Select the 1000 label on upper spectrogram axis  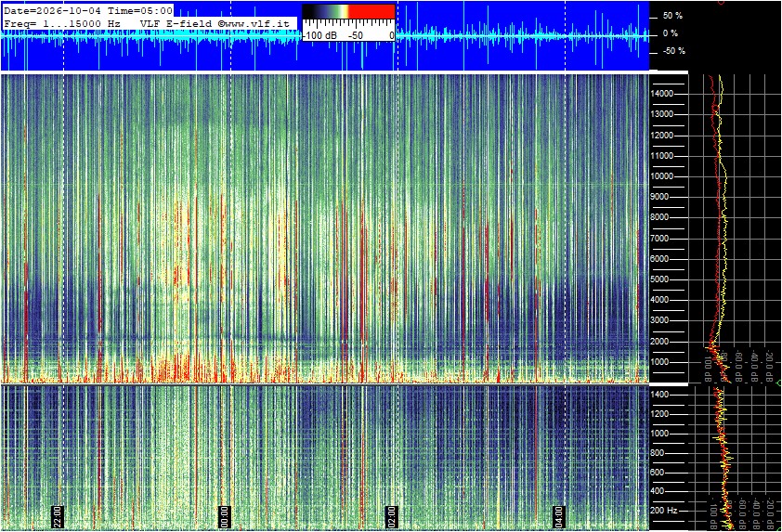pyautogui.click(x=659, y=362)
